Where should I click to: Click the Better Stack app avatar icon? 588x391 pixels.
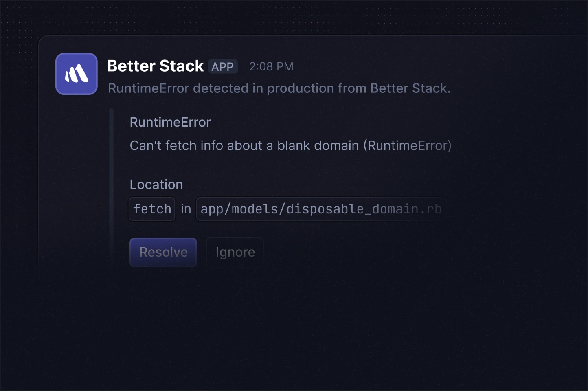(x=77, y=74)
